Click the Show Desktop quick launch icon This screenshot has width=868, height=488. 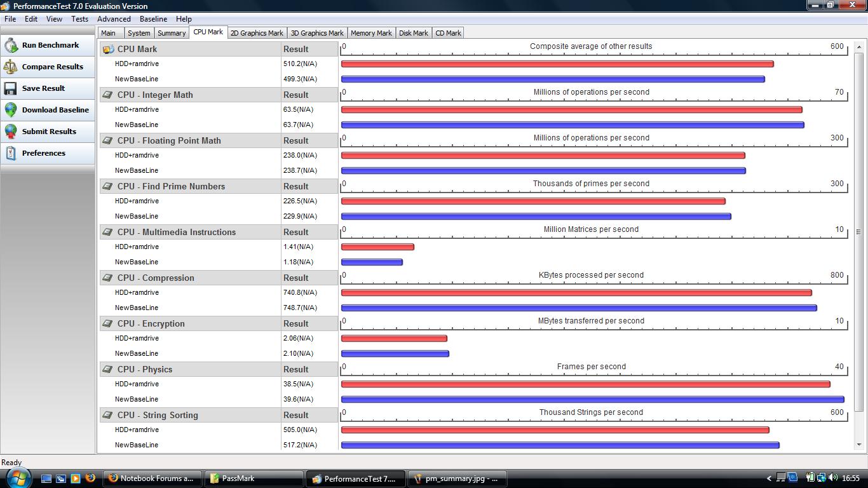pos(46,478)
